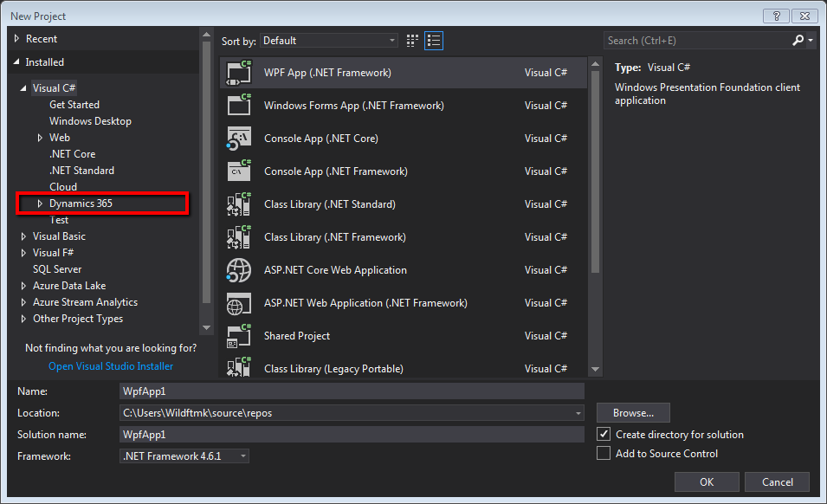Image resolution: width=827 pixels, height=504 pixels.
Task: Open the Framework version dropdown
Action: 184,456
